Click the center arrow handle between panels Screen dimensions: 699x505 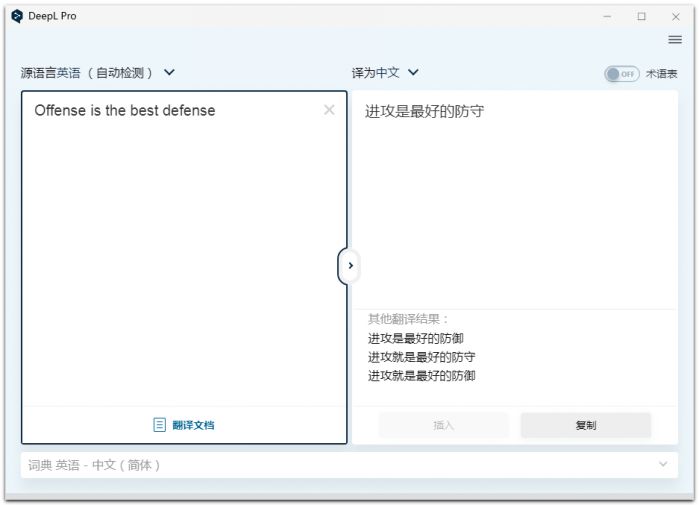(349, 266)
